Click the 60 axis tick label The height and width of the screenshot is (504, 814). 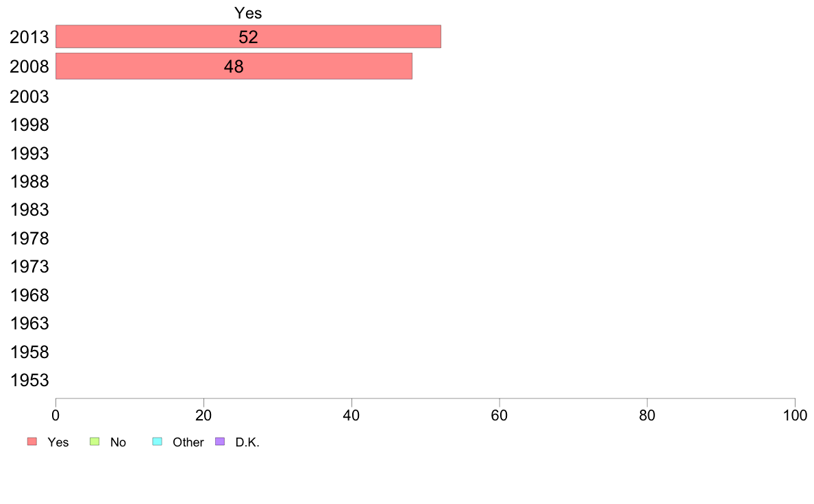tap(500, 415)
